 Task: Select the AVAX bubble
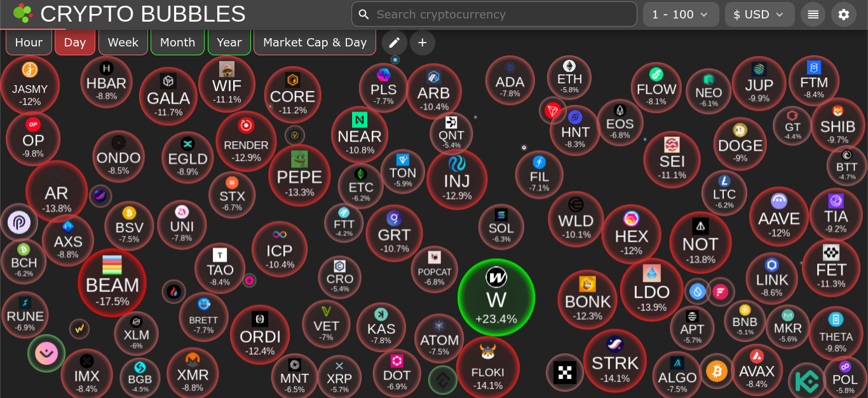pyautogui.click(x=757, y=370)
